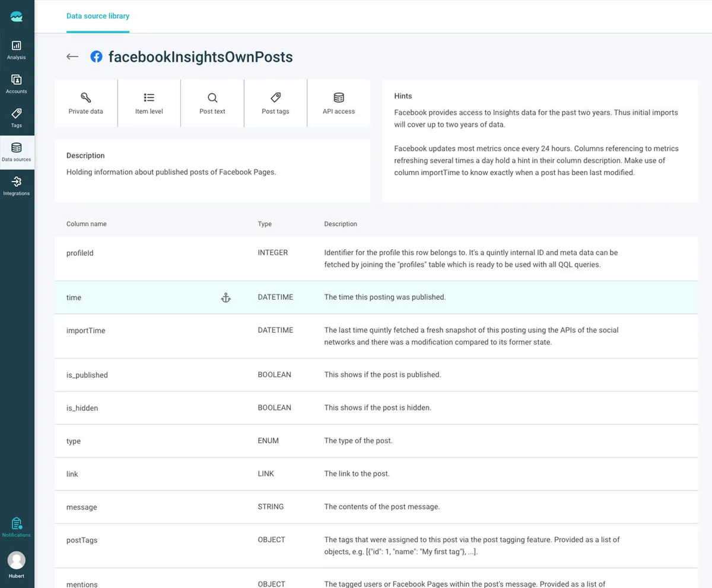The height and width of the screenshot is (588, 712).
Task: Open the Analysis section in the sidebar
Action: [x=16, y=49]
